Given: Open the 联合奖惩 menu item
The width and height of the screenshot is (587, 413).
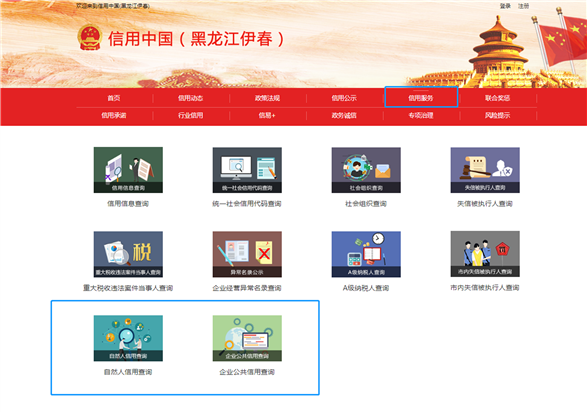Looking at the screenshot, I should point(498,98).
